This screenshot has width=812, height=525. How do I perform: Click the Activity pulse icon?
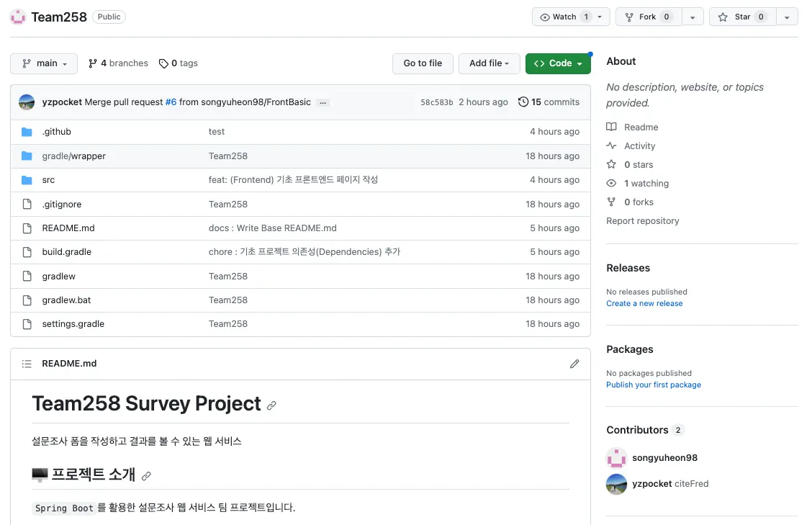[x=612, y=145]
